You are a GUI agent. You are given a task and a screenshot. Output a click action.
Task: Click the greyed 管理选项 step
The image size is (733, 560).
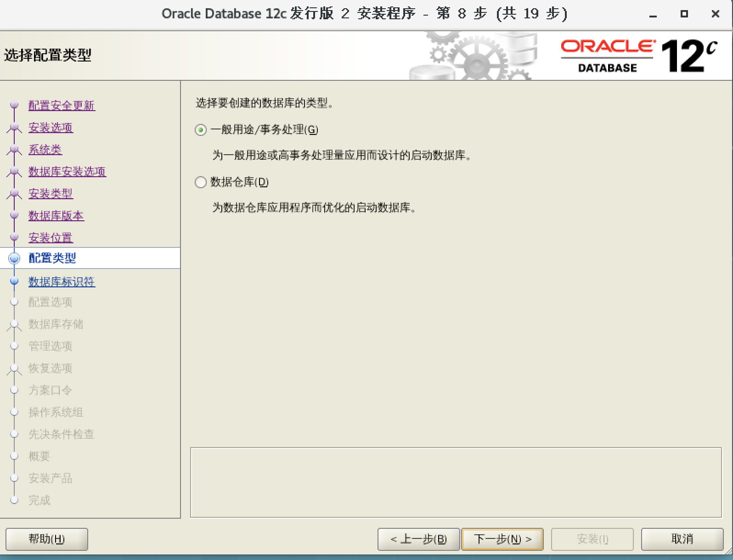pos(51,346)
